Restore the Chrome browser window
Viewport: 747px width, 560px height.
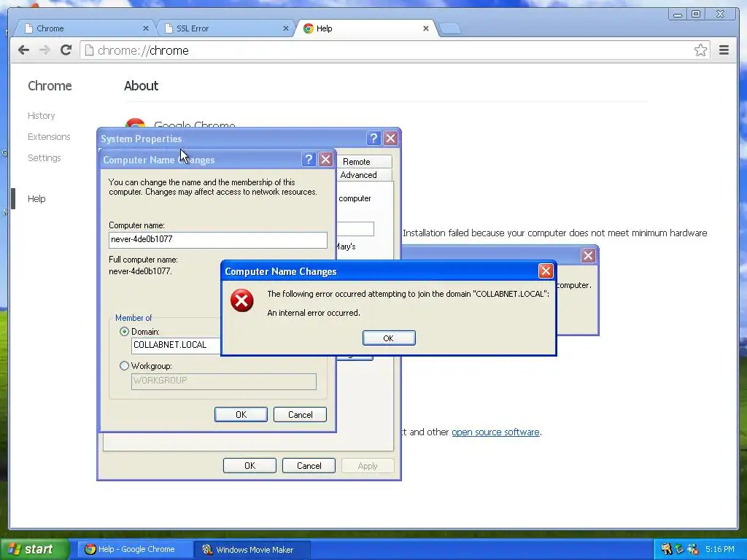click(x=696, y=15)
